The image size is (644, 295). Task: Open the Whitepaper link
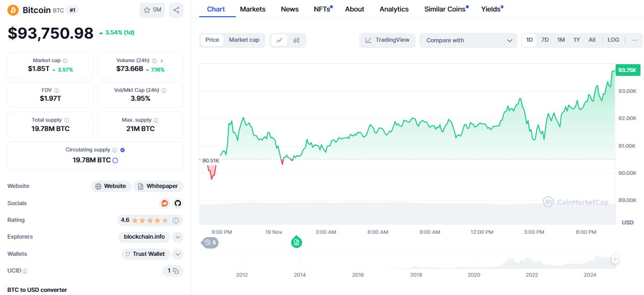click(158, 186)
